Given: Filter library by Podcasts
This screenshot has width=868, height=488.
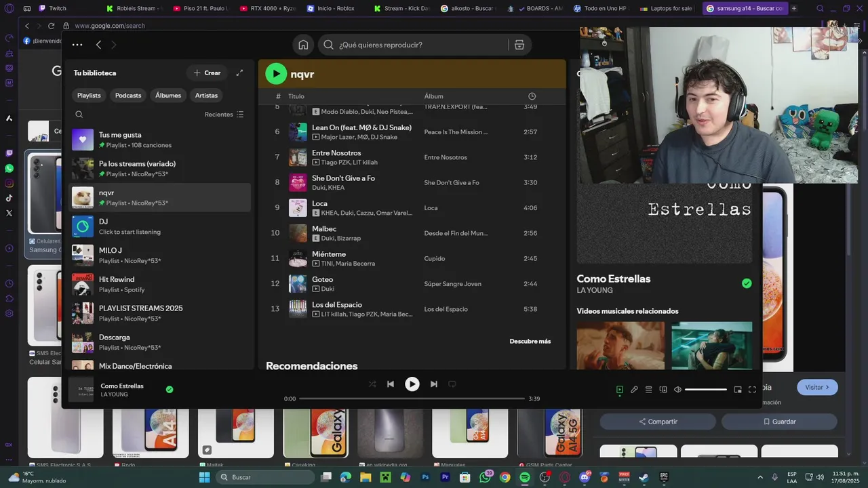Looking at the screenshot, I should tap(128, 96).
